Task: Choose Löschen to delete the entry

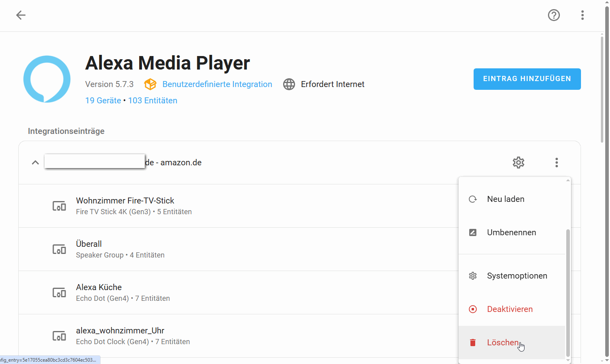Action: pos(512,343)
